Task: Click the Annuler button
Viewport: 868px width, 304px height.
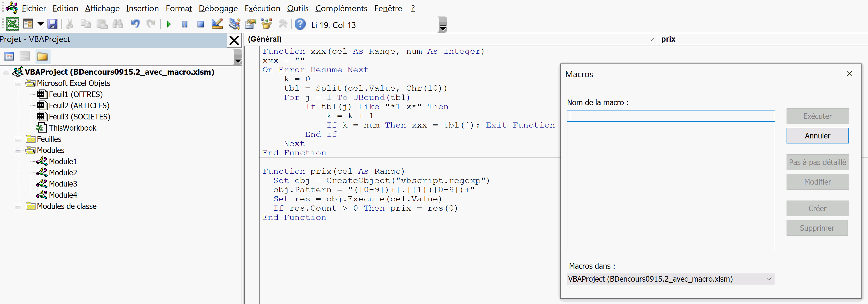Action: click(817, 136)
